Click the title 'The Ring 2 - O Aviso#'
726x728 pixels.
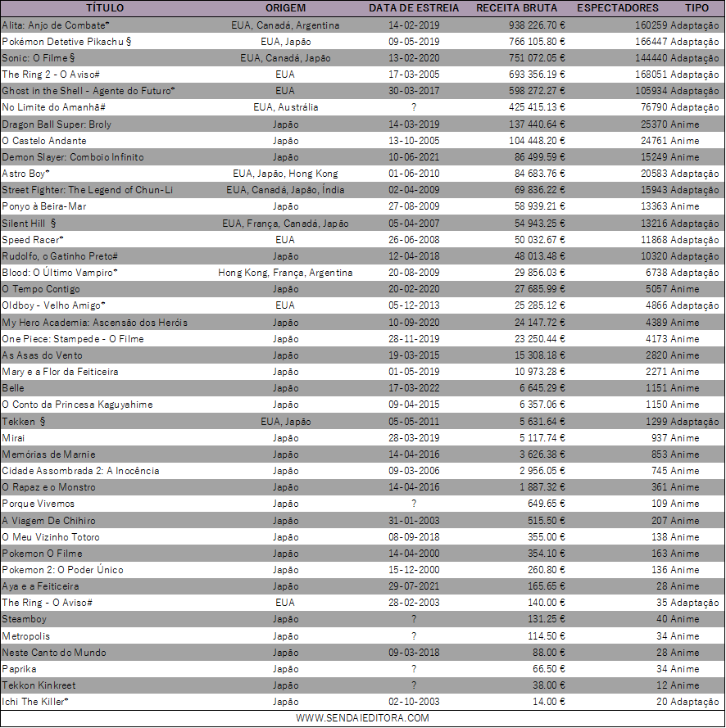point(51,75)
